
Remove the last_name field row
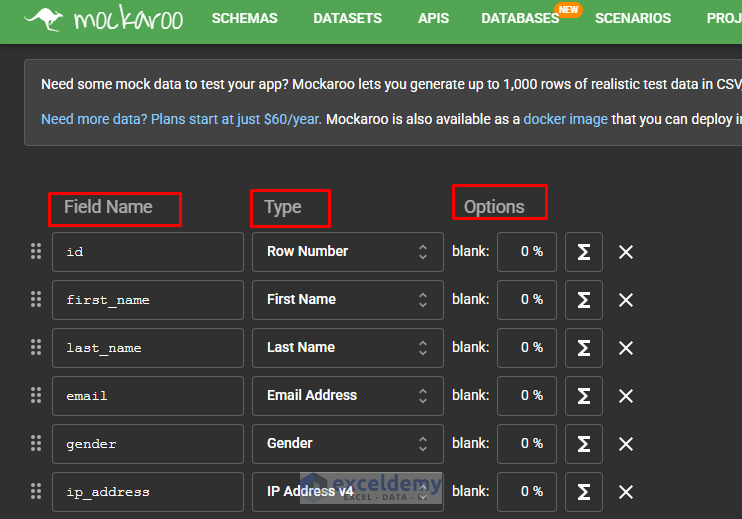click(626, 348)
